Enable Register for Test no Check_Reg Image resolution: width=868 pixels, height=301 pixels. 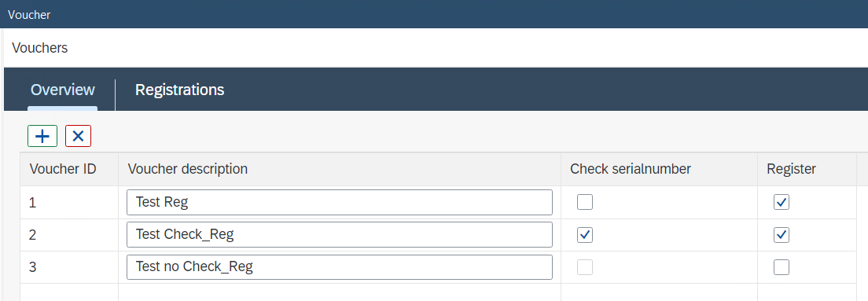click(781, 268)
